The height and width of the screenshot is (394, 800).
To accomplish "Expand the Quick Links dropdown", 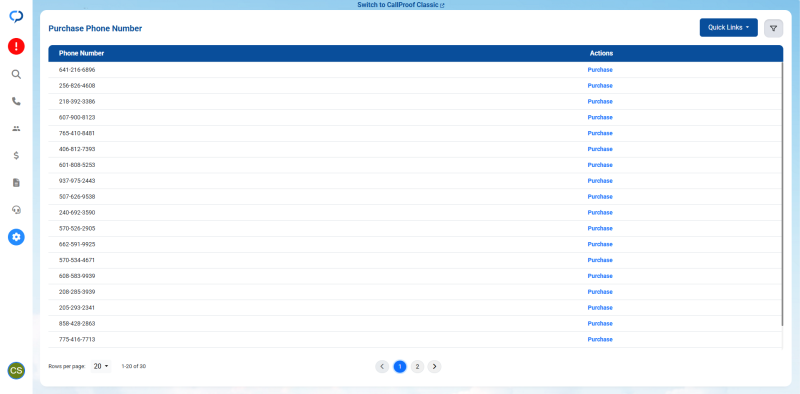I will (729, 28).
